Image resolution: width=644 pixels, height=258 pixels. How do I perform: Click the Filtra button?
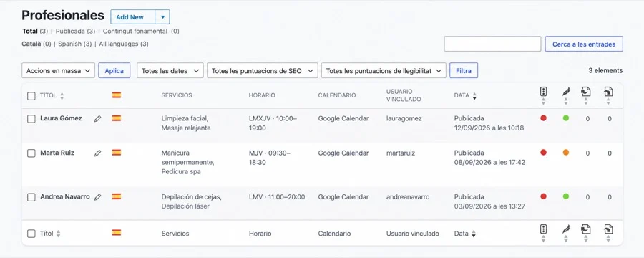tap(464, 71)
